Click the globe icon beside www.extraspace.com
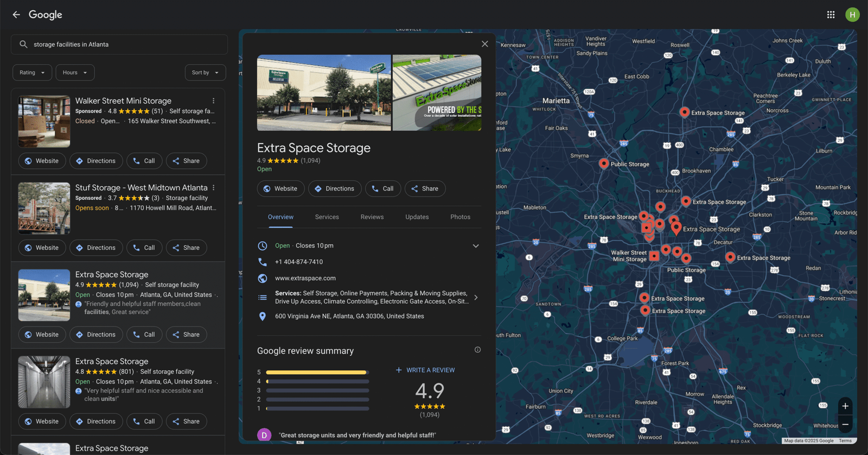868x455 pixels. 263,278
